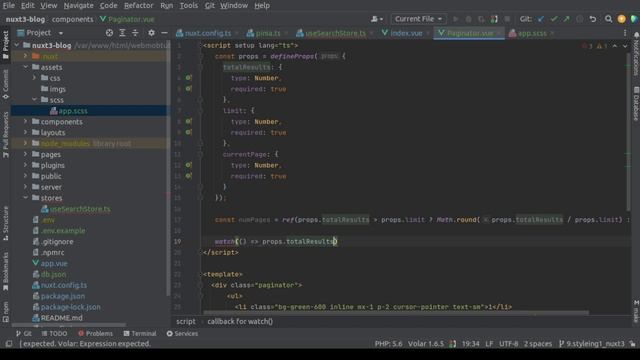
Task: Click the Volar 1.6.5 status entry
Action: pyautogui.click(x=426, y=344)
